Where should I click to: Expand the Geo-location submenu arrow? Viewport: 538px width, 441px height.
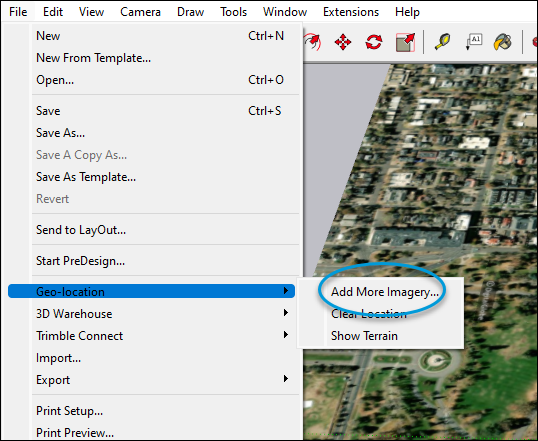[x=285, y=291]
